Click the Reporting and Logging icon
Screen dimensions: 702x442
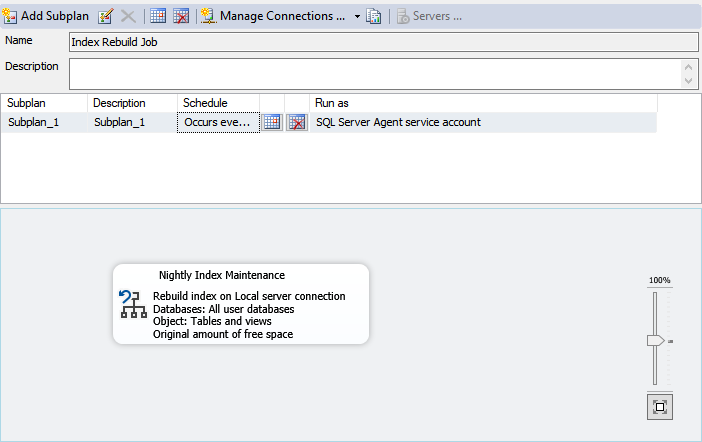[374, 16]
